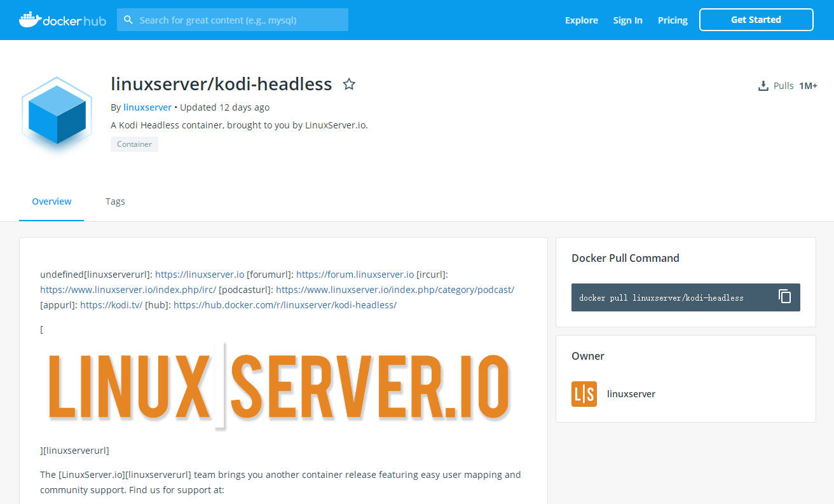
Task: Click the '][linuxserverurl]' text line
Action: coord(74,451)
